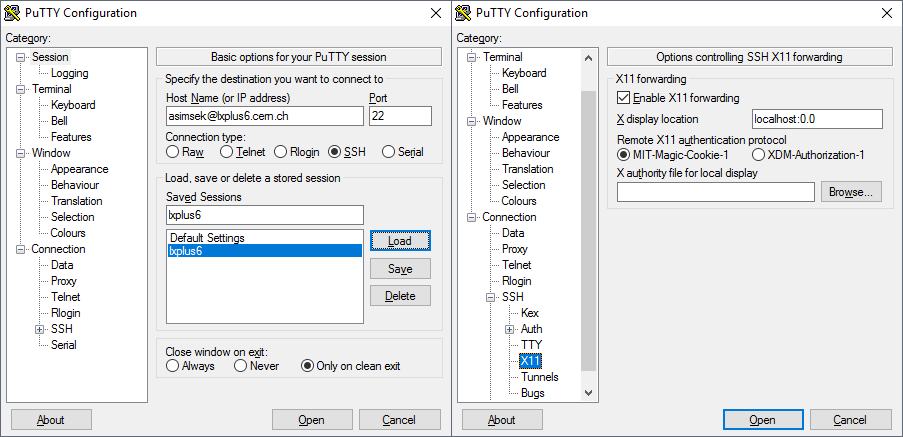Open Keyboard category in left window
903x437 pixels.
73,105
